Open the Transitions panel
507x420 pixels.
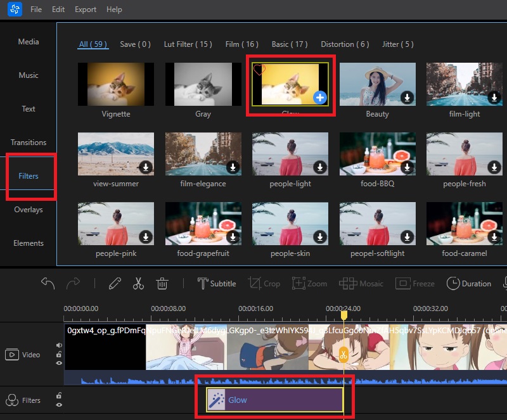(x=28, y=142)
